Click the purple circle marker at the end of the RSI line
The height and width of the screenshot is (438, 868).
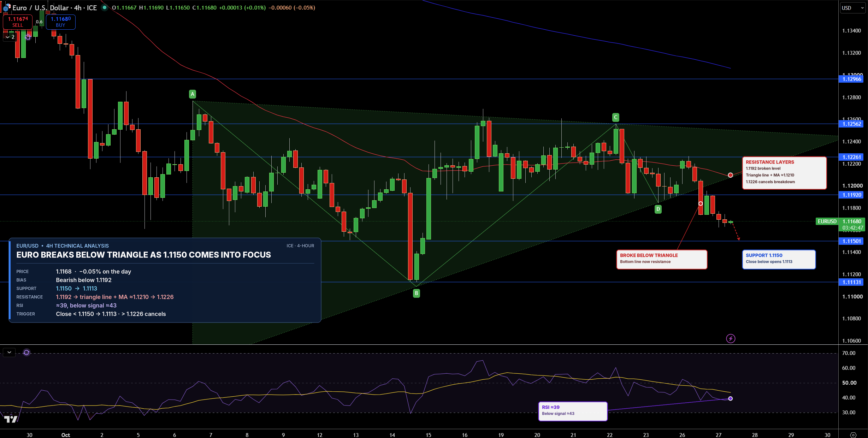point(730,398)
